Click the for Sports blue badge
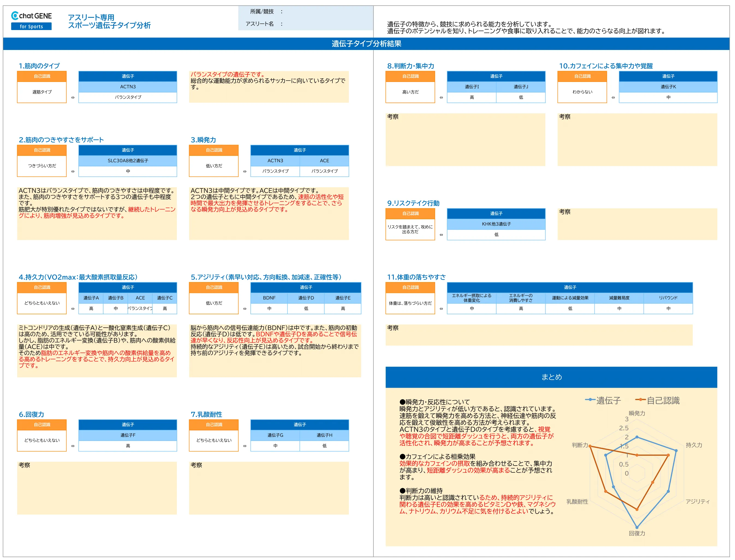 click(x=31, y=27)
